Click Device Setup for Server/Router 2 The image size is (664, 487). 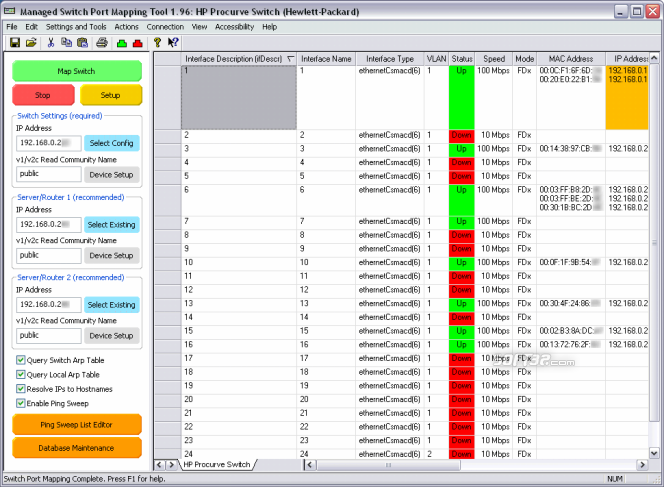tap(111, 336)
